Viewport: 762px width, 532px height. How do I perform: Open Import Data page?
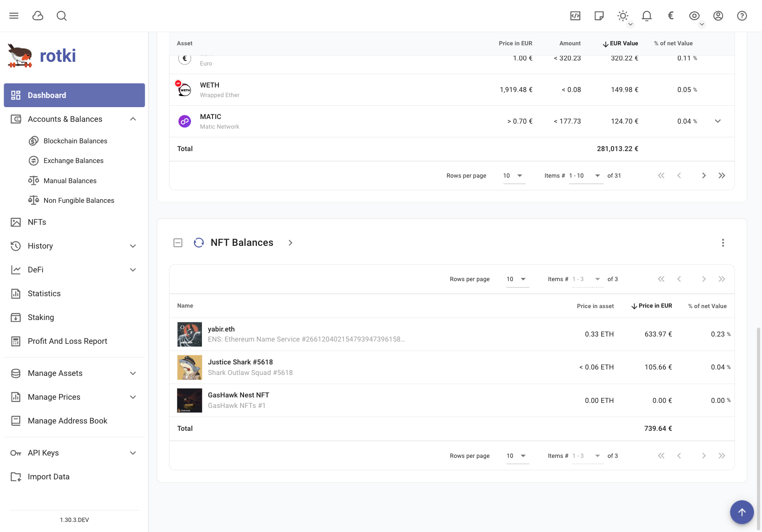click(x=74, y=477)
